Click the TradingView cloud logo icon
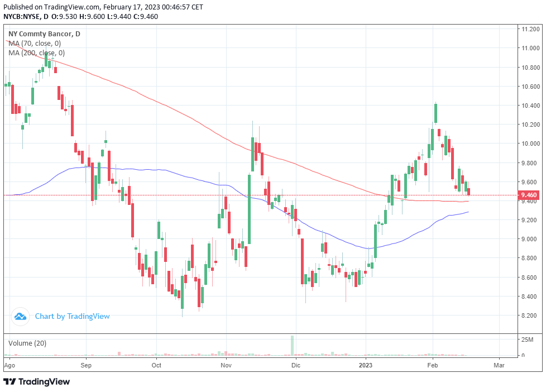The width and height of the screenshot is (546, 392). pyautogui.click(x=20, y=317)
